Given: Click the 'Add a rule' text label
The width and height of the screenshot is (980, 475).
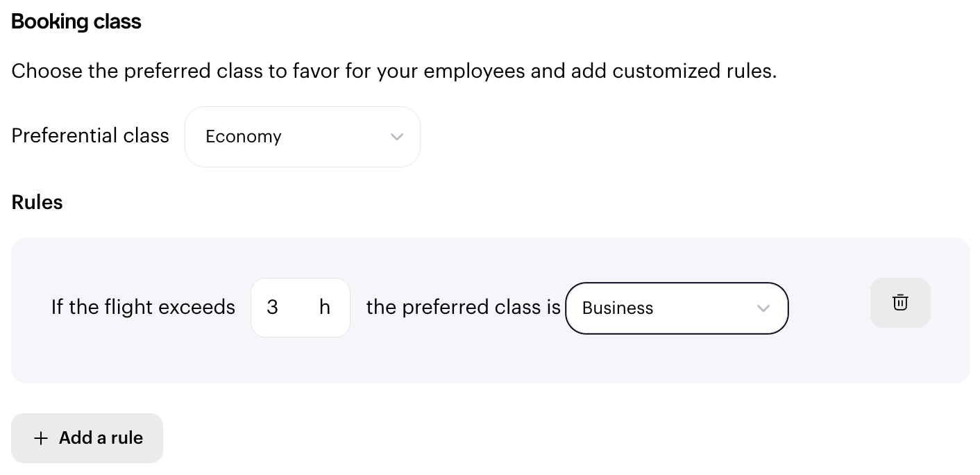Looking at the screenshot, I should coord(101,438).
